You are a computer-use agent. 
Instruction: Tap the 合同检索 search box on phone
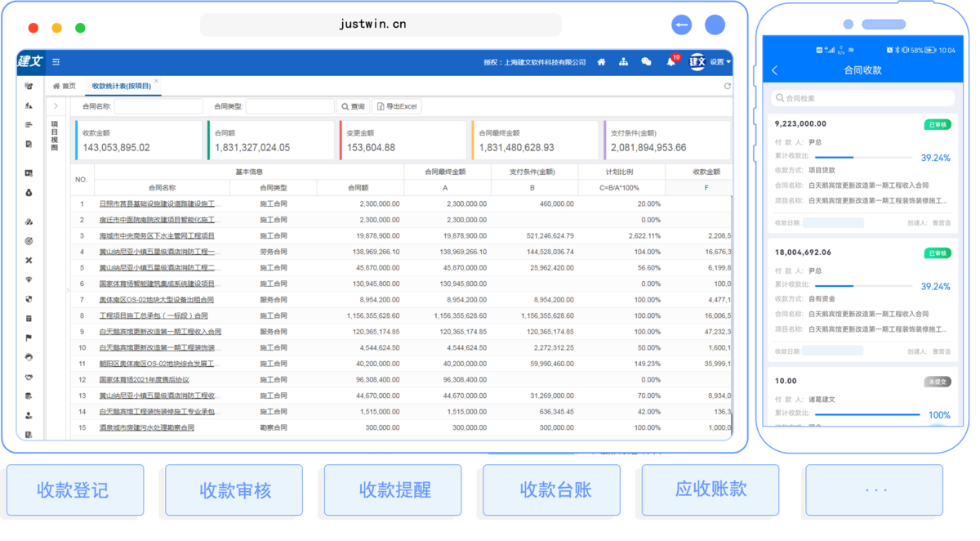pos(862,98)
